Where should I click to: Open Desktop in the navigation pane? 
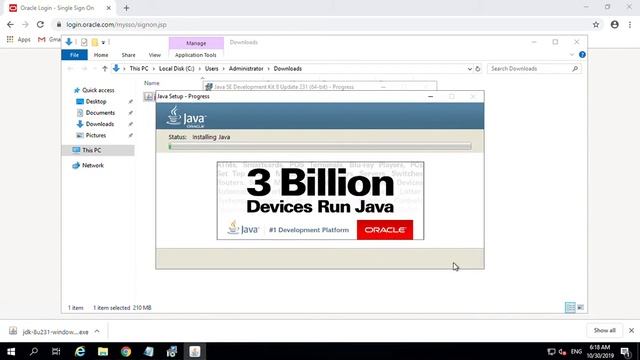pos(96,101)
